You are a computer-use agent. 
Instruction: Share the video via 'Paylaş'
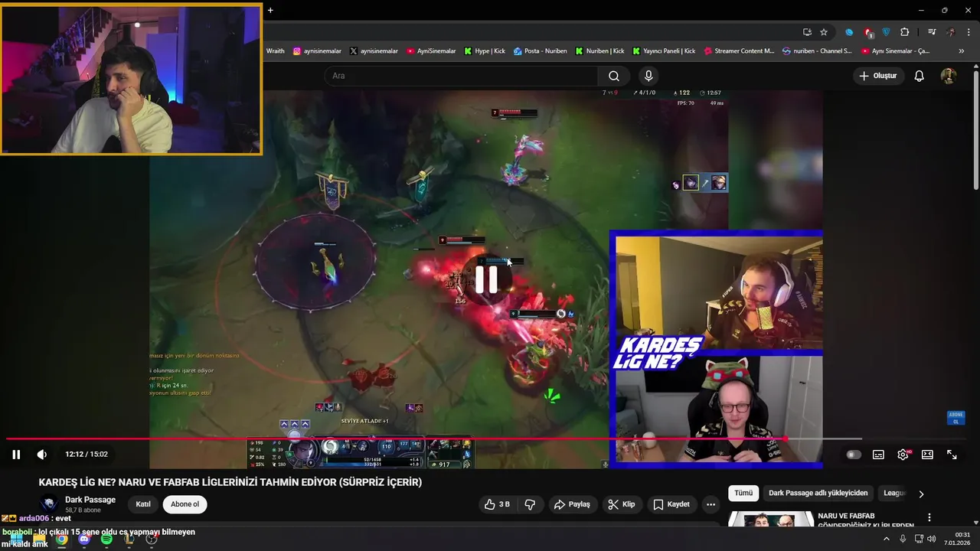(572, 504)
